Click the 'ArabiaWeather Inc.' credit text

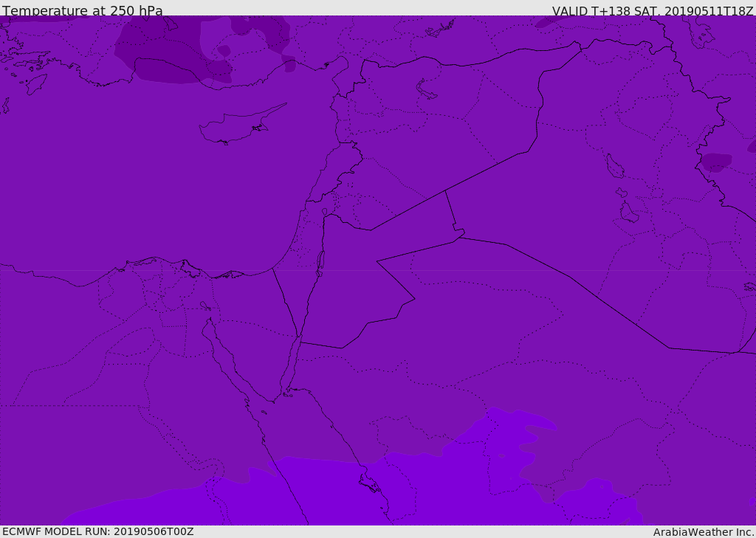pyautogui.click(x=704, y=532)
